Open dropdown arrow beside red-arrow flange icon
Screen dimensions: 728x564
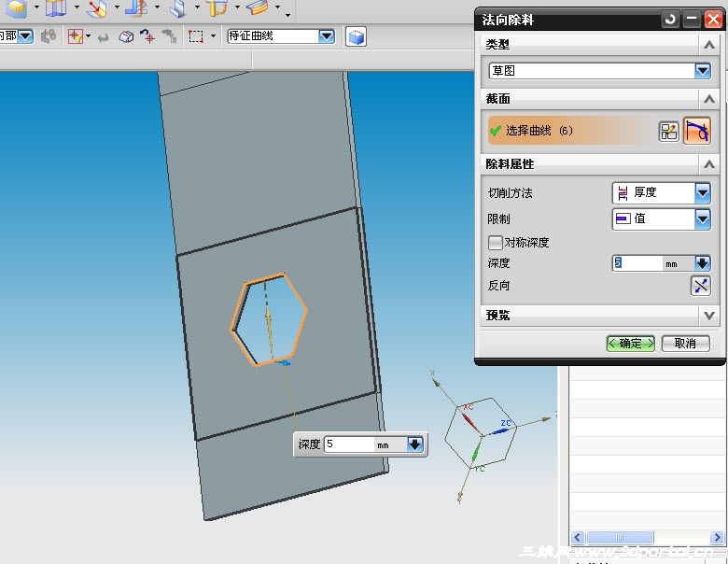(x=117, y=7)
